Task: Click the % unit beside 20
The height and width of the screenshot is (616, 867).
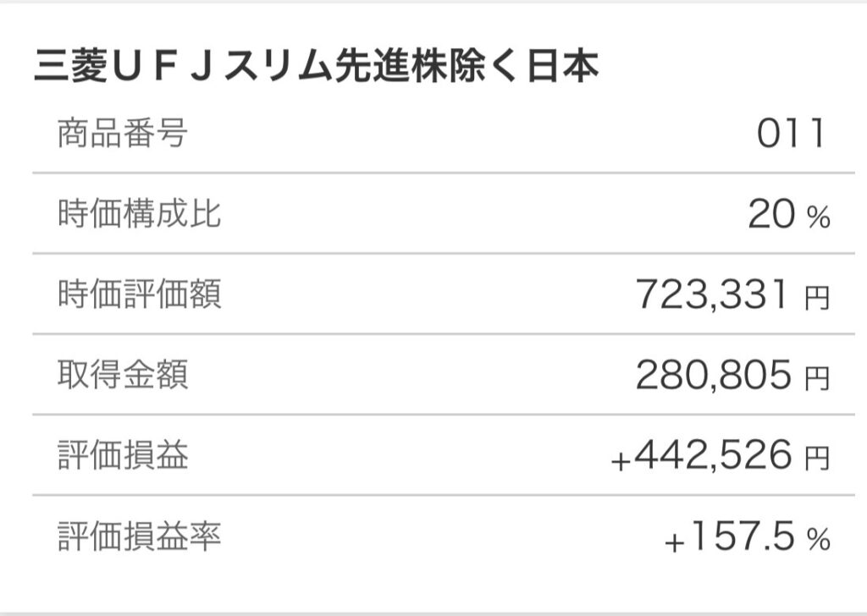Action: (818, 219)
